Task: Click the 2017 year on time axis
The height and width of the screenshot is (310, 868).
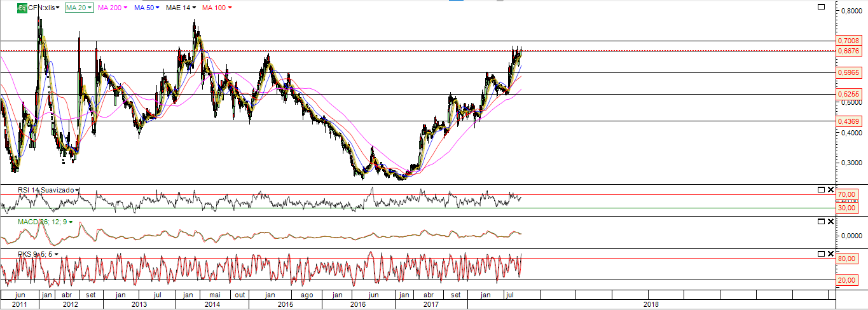Action: coord(431,304)
